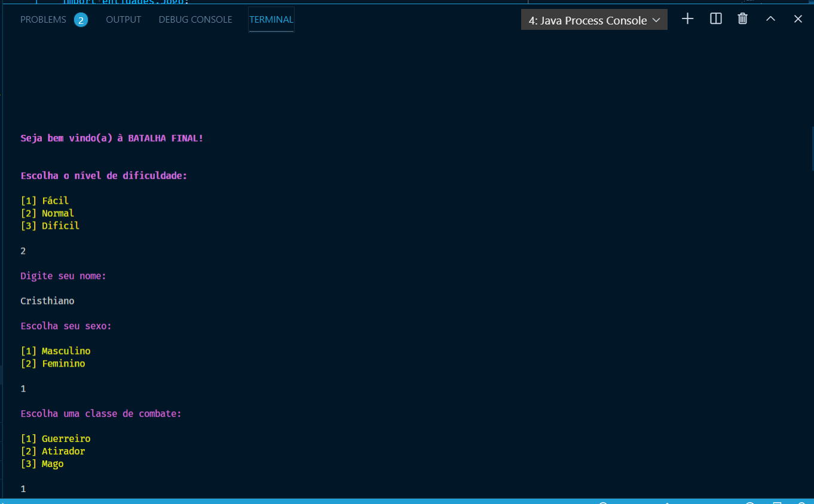Switch to the PROBLEMS tab

(43, 19)
